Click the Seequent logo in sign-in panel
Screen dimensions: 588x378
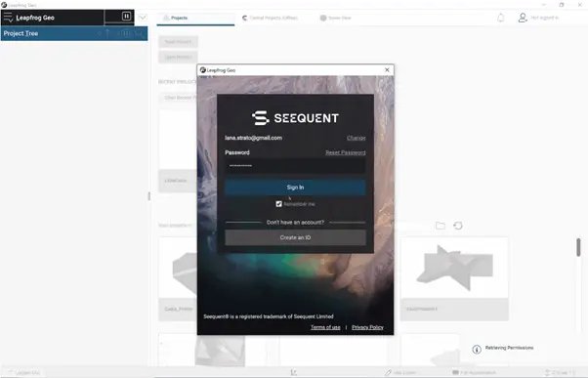[296, 118]
